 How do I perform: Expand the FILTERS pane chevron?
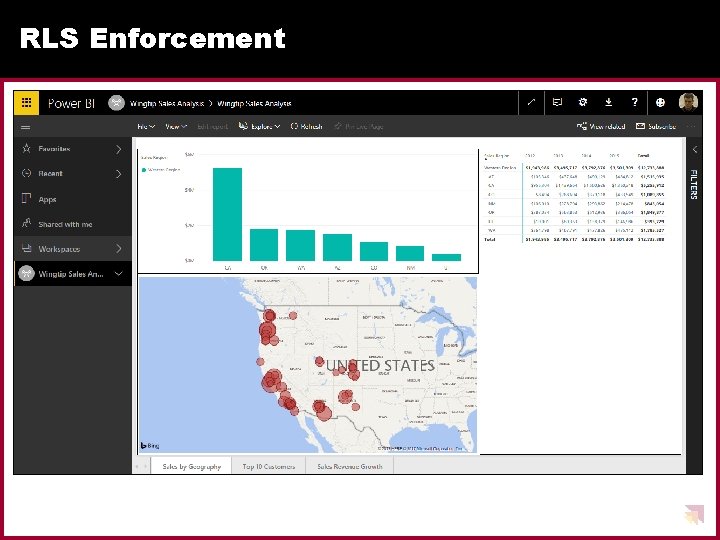coord(695,149)
